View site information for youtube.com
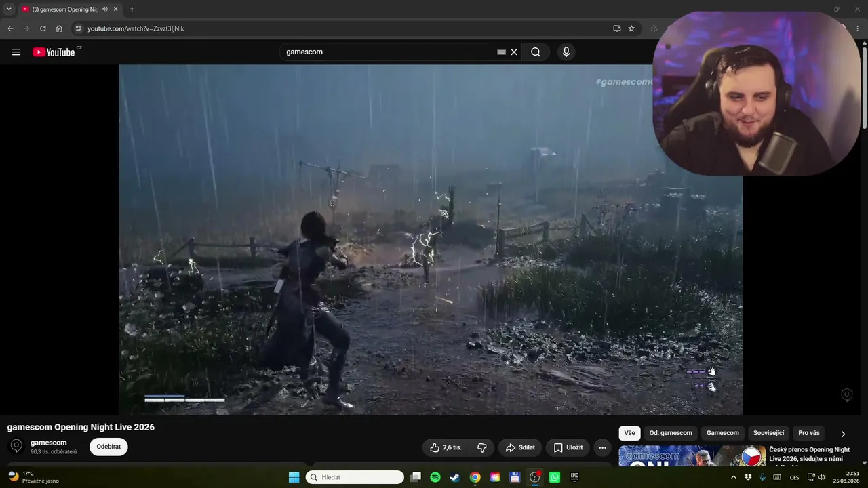Viewport: 868px width, 488px height. [x=79, y=28]
